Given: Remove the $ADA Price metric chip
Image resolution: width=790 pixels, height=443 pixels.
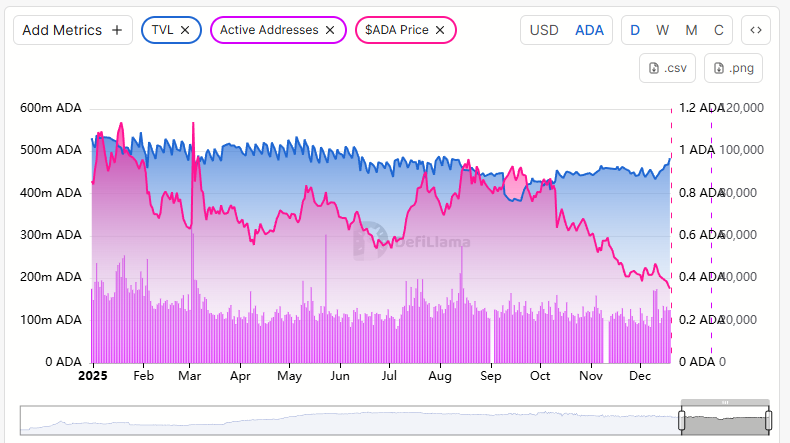Looking at the screenshot, I should [x=440, y=30].
